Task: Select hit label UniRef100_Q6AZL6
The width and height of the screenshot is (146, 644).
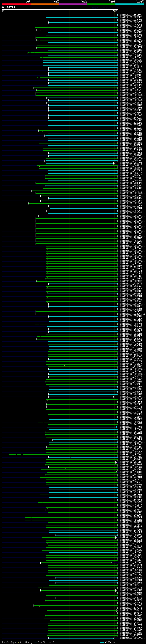Action: (x=131, y=331)
